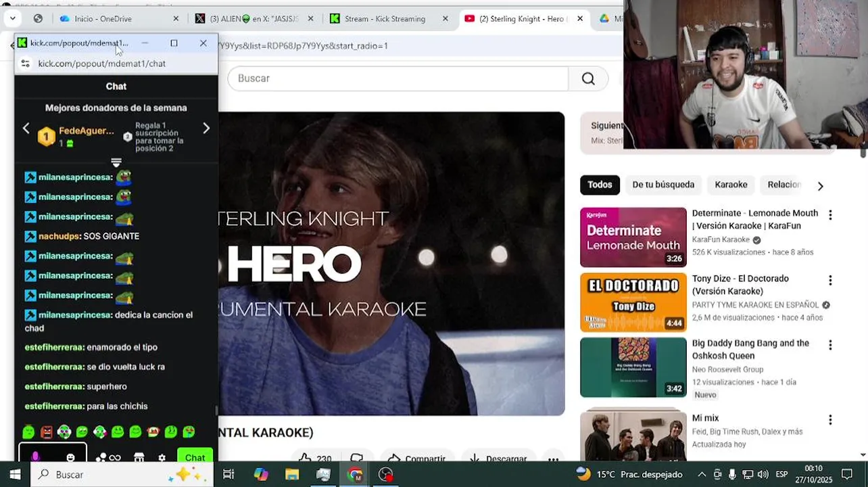Open the 'Mi mix' playlist title
Image resolution: width=868 pixels, height=487 pixels.
(705, 418)
